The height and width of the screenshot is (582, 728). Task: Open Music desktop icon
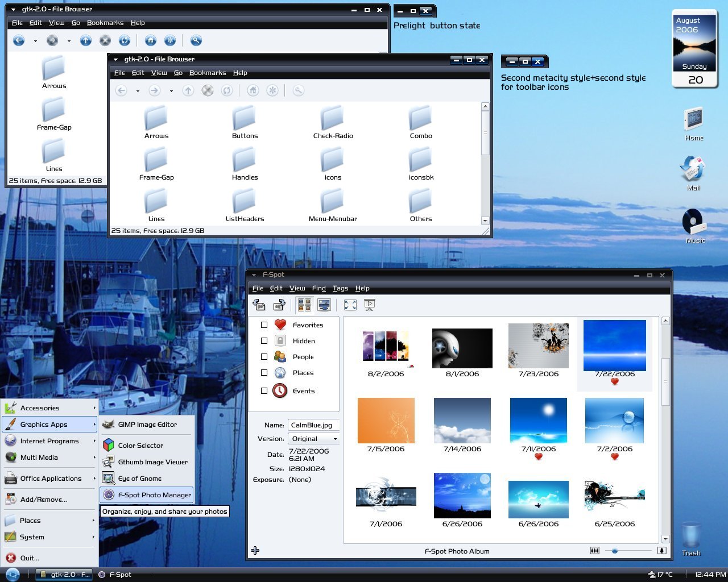(695, 226)
